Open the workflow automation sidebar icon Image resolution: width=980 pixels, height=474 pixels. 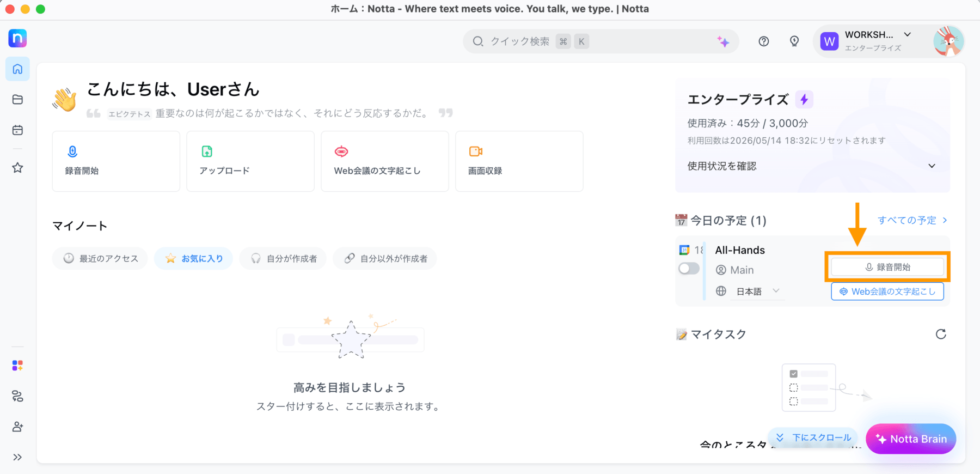(17, 396)
